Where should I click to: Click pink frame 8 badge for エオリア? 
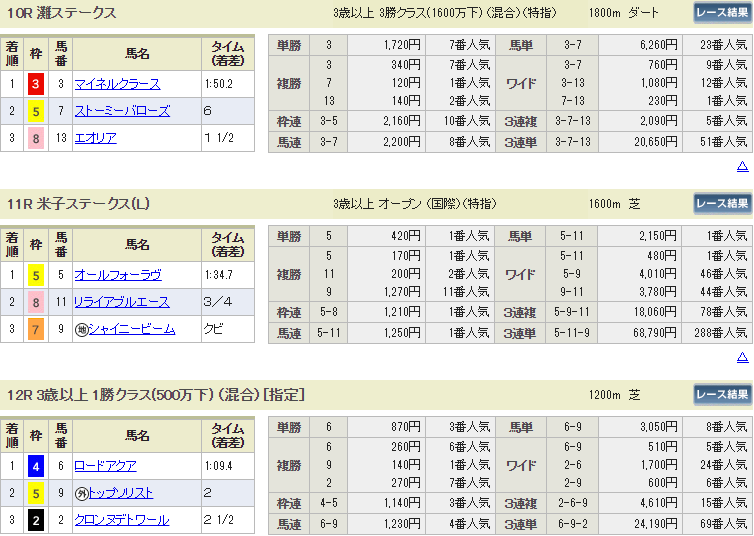pos(36,138)
